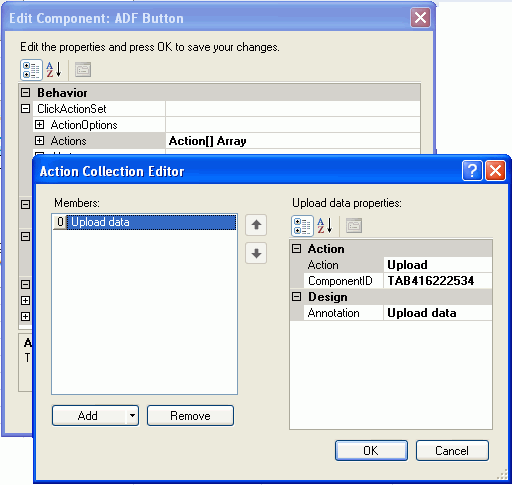Click Categorized icon in Upload data properties
Screen dimensions: 512x485
[302, 226]
